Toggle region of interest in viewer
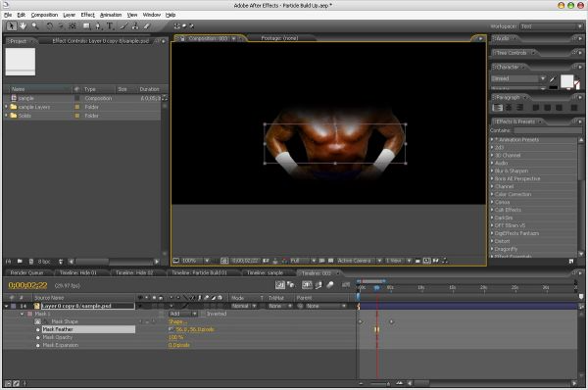 click(x=321, y=261)
